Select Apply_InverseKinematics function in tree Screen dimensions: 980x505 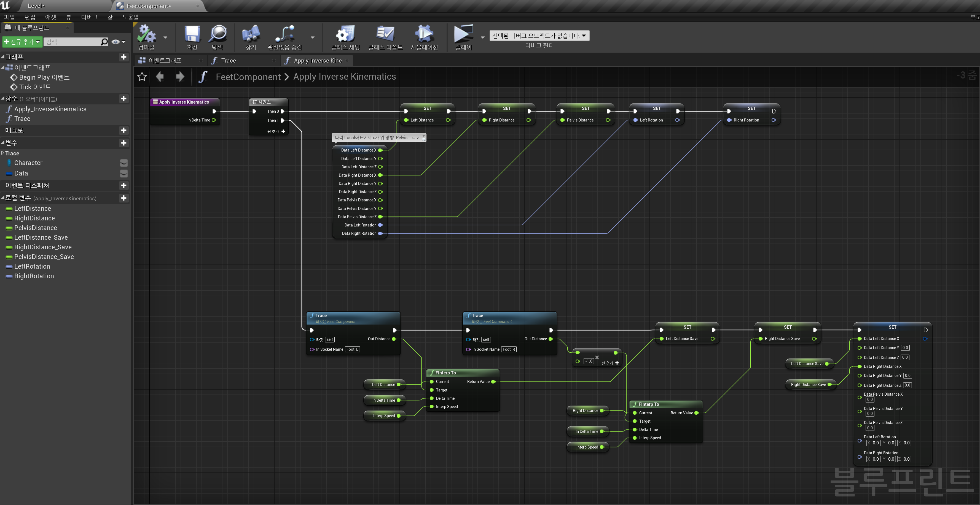coord(50,110)
